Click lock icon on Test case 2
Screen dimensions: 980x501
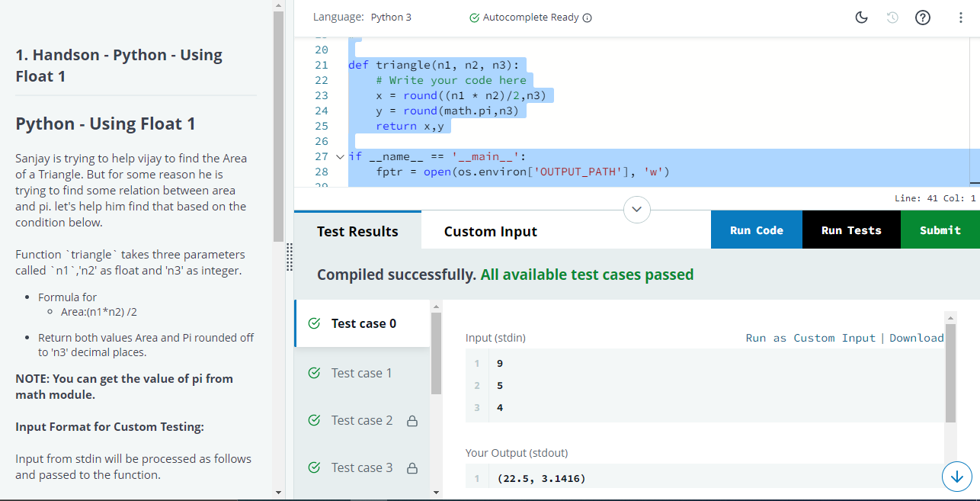412,421
